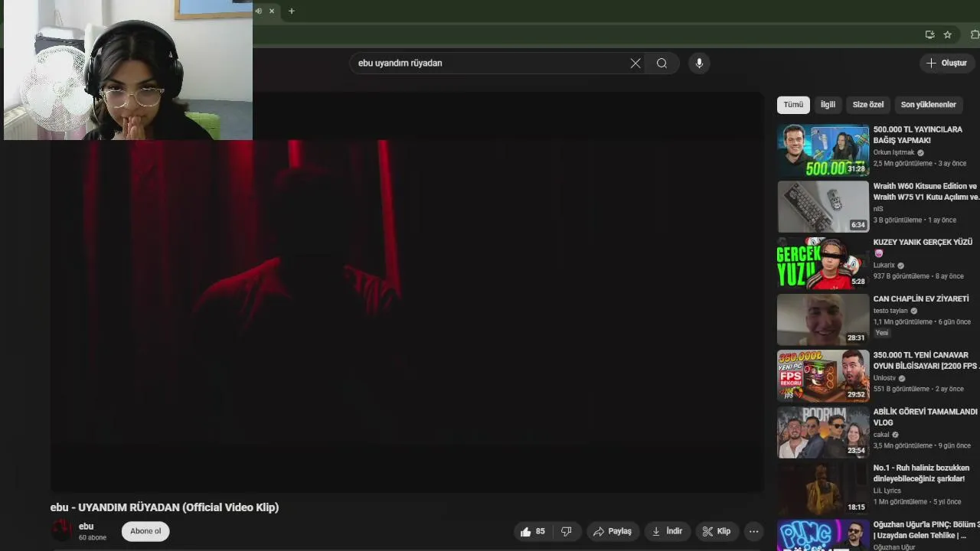The image size is (980, 551).
Task: Open the ebu channel name link
Action: pyautogui.click(x=86, y=527)
